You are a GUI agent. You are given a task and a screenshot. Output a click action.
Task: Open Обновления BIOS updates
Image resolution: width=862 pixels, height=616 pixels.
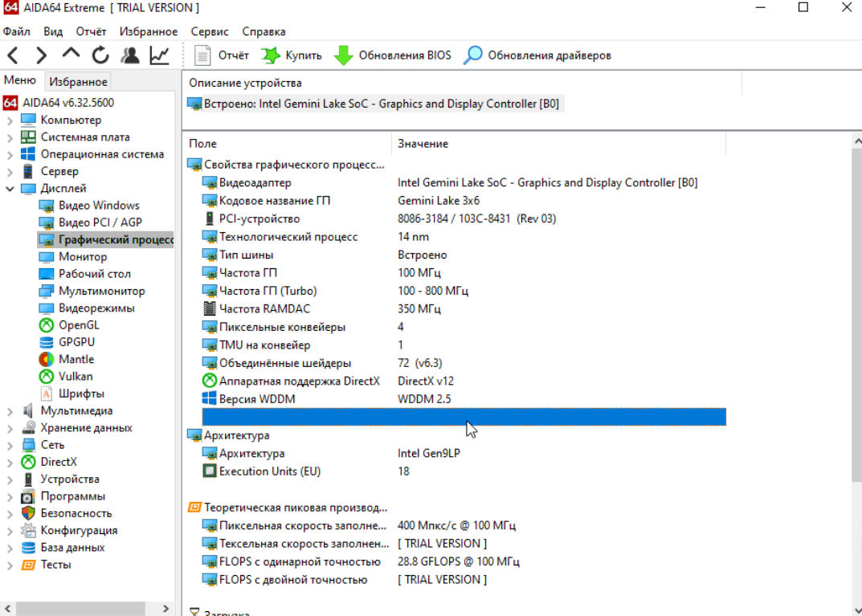[x=393, y=55]
